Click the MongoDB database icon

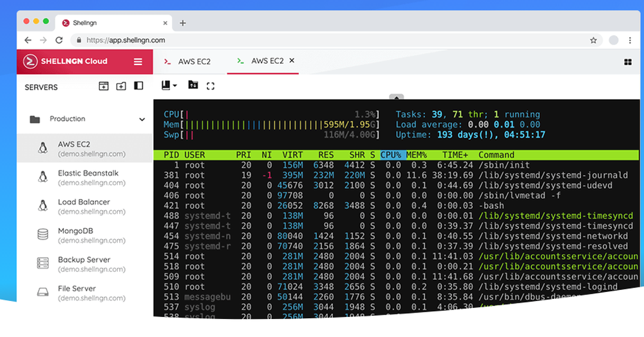pos(43,235)
